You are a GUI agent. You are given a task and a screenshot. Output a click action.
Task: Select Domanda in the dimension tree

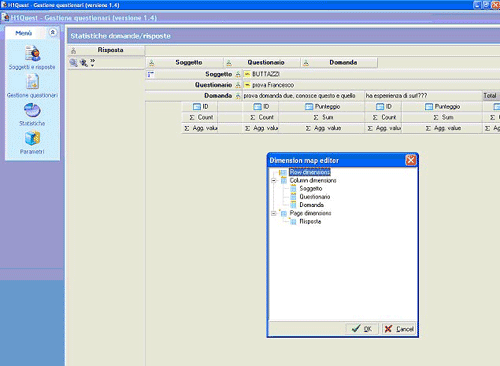tap(311, 205)
